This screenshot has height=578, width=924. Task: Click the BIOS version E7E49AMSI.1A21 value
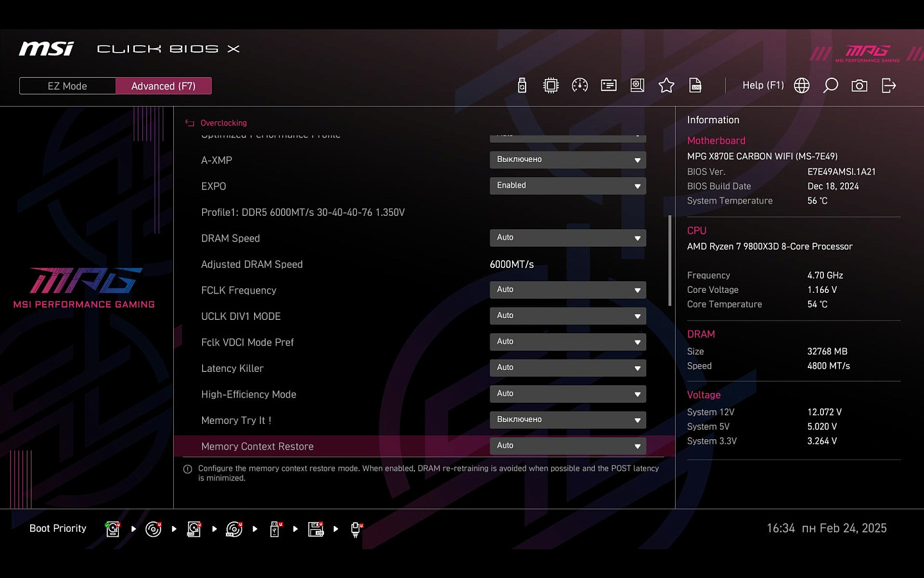tap(841, 172)
